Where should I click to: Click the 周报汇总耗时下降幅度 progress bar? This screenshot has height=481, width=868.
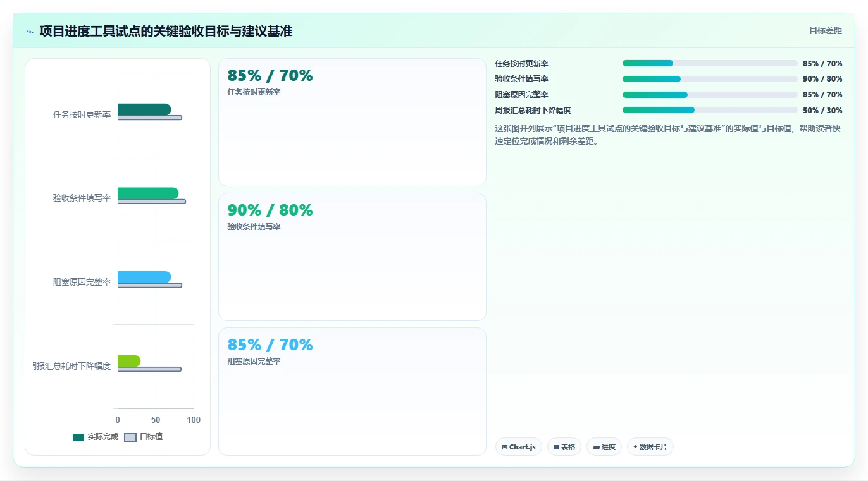click(710, 110)
